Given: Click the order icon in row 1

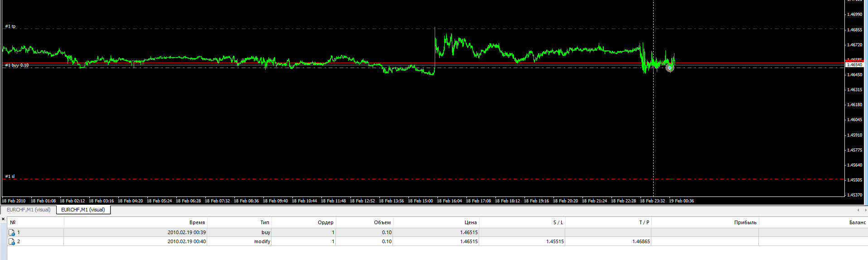Looking at the screenshot, I should [12, 232].
